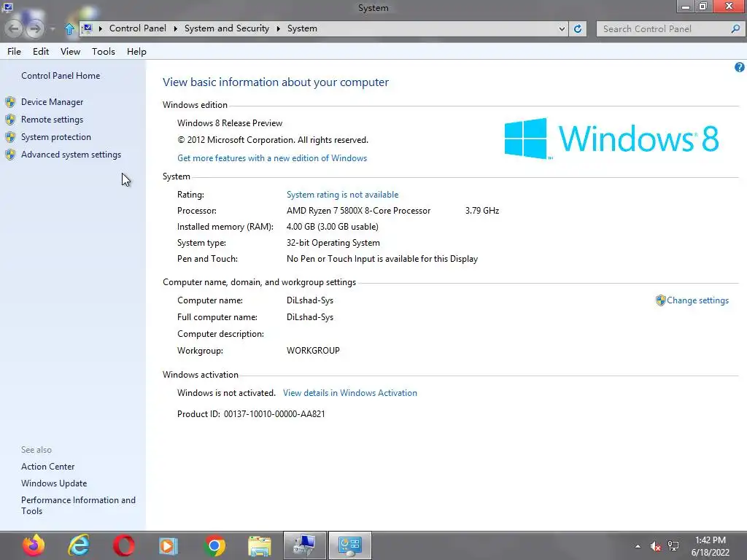Click the Forward navigation arrow
The width and height of the screenshot is (747, 560).
click(x=35, y=29)
